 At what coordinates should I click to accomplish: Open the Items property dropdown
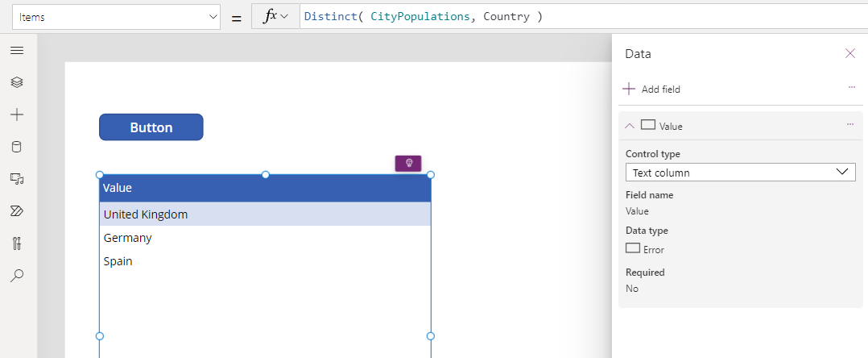(116, 17)
